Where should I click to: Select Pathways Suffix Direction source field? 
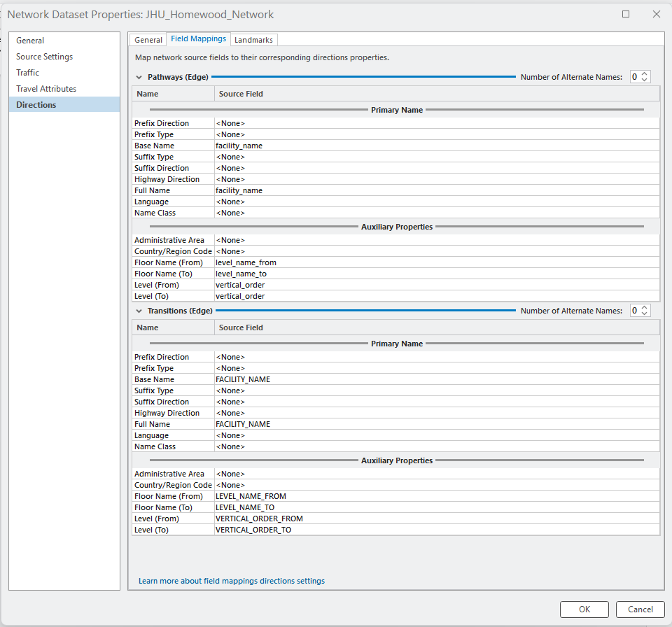coord(437,168)
